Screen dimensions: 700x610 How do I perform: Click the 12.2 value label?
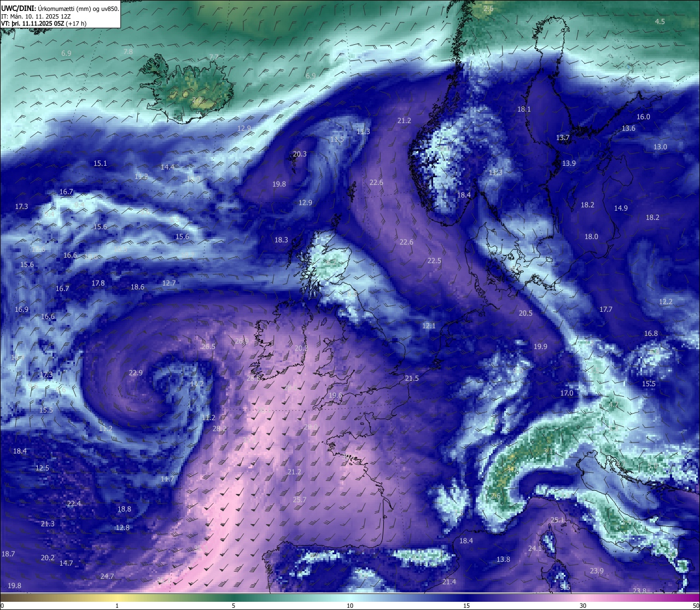tap(666, 301)
